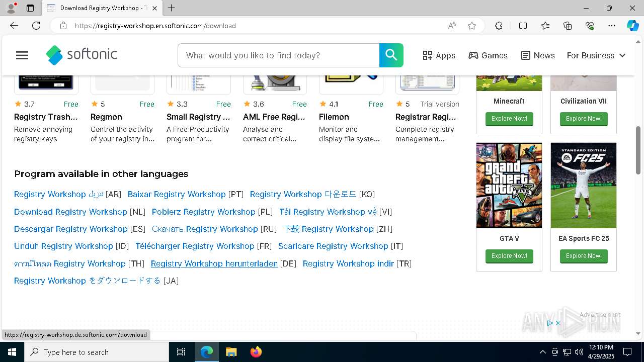
Task: Open the EA Sports FC 25 cover image
Action: [x=584, y=186]
